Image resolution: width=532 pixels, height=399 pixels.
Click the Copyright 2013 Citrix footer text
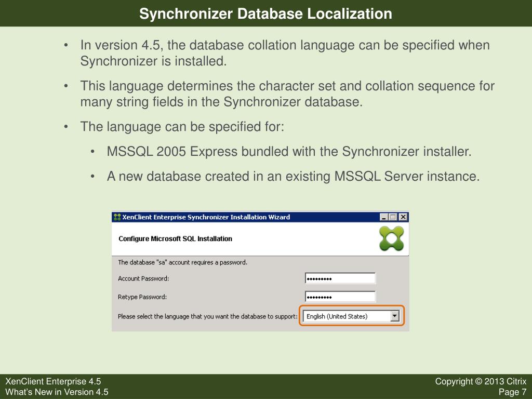click(481, 381)
